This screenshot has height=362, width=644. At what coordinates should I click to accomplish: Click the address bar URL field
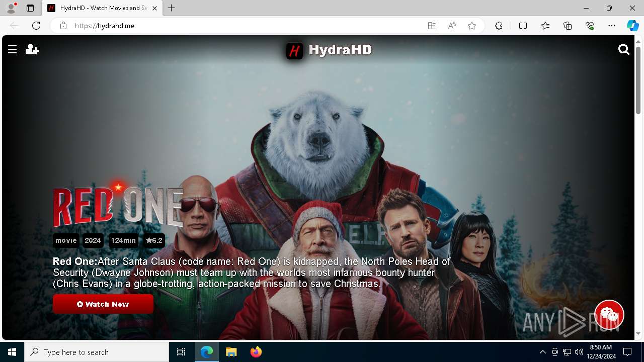pyautogui.click(x=242, y=26)
